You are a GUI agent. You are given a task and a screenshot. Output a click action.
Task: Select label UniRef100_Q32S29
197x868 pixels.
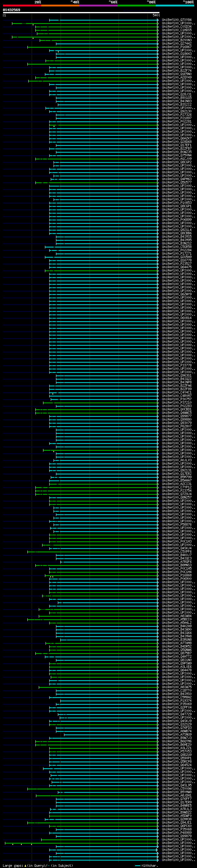(177, 724)
